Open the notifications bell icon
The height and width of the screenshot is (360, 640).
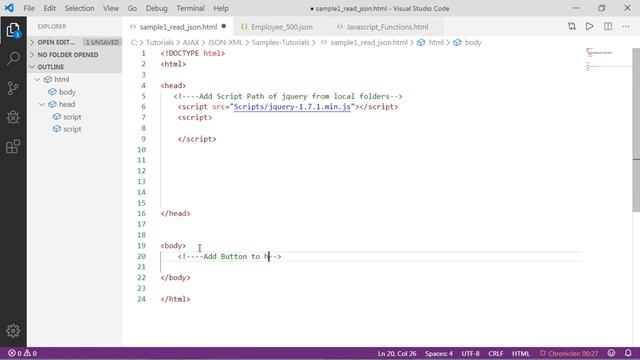628,353
